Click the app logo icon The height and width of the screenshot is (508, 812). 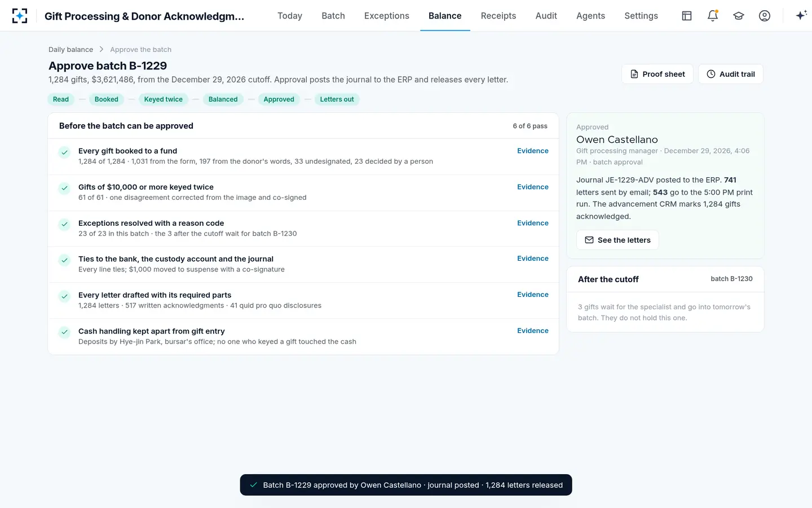pos(20,16)
